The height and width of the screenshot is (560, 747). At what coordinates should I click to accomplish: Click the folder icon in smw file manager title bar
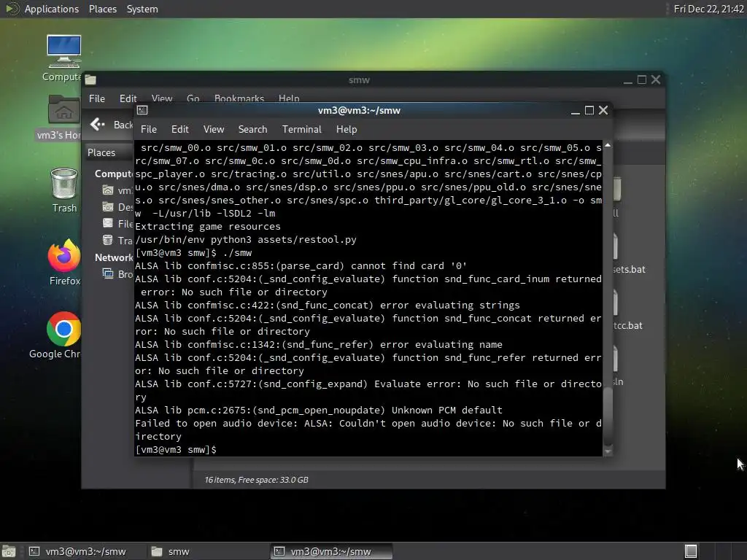[x=90, y=80]
